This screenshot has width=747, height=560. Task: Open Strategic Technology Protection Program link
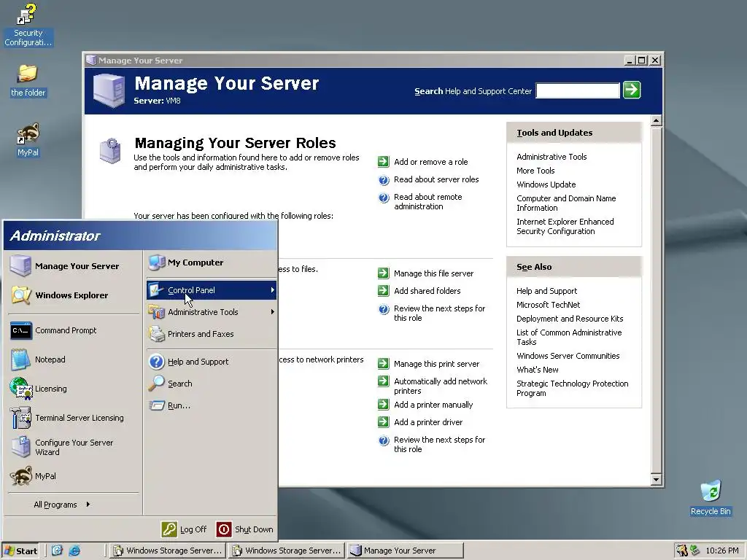[x=572, y=388]
